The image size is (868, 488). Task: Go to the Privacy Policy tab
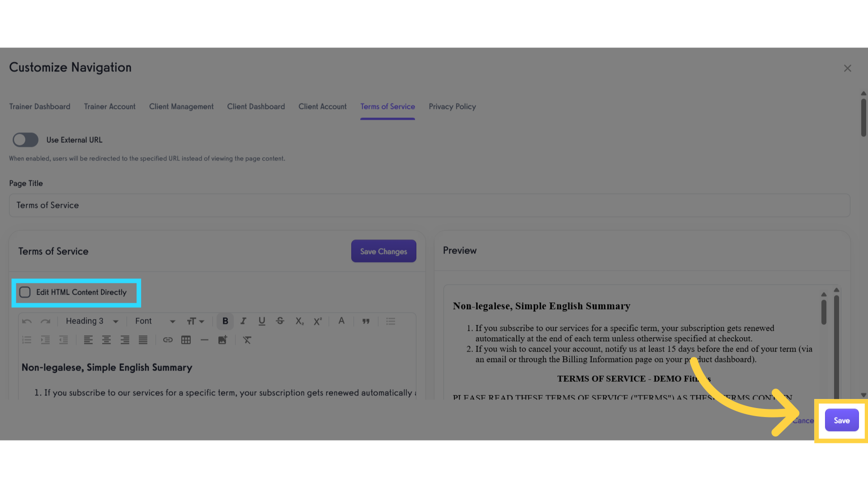tap(452, 107)
